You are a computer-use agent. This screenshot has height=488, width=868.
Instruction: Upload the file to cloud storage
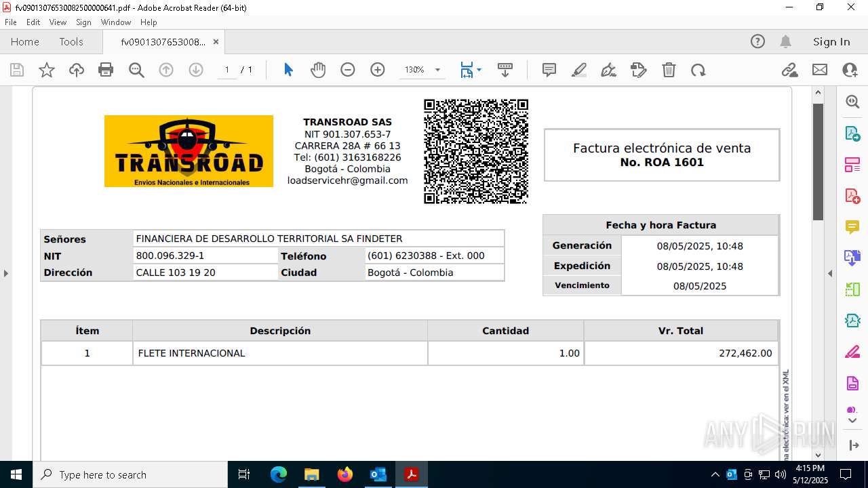pyautogui.click(x=77, y=70)
